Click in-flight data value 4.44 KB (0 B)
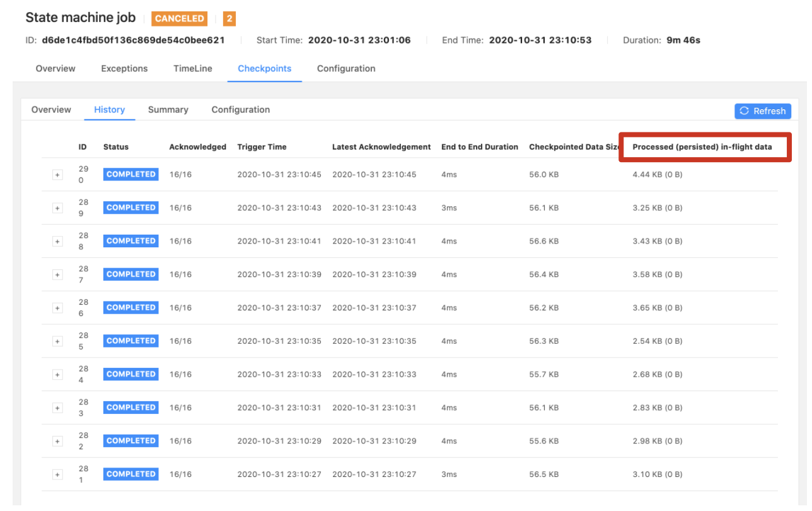This screenshot has width=812, height=511. point(658,175)
